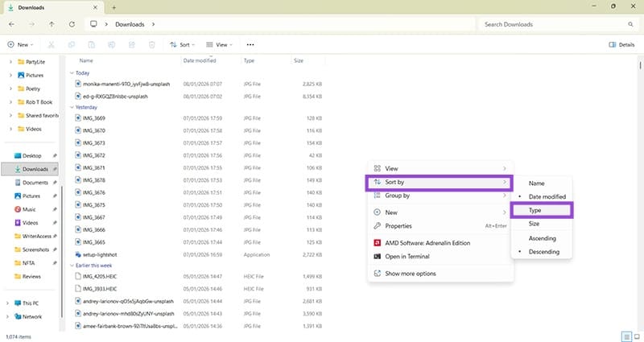
Task: Expand the PartyLite folder in tree
Action: tap(10, 62)
